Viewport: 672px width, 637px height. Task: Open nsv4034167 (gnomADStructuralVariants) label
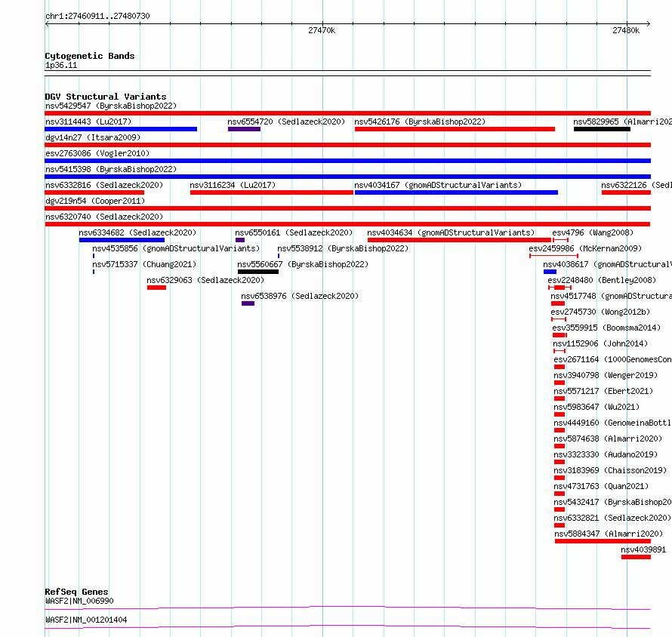[438, 185]
